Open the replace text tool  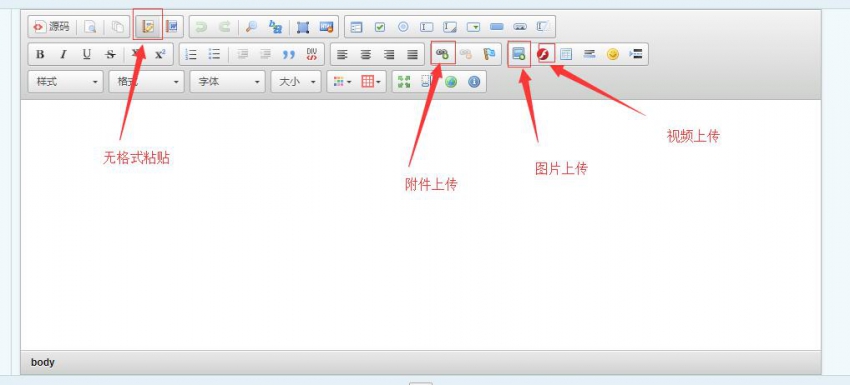click(x=276, y=27)
